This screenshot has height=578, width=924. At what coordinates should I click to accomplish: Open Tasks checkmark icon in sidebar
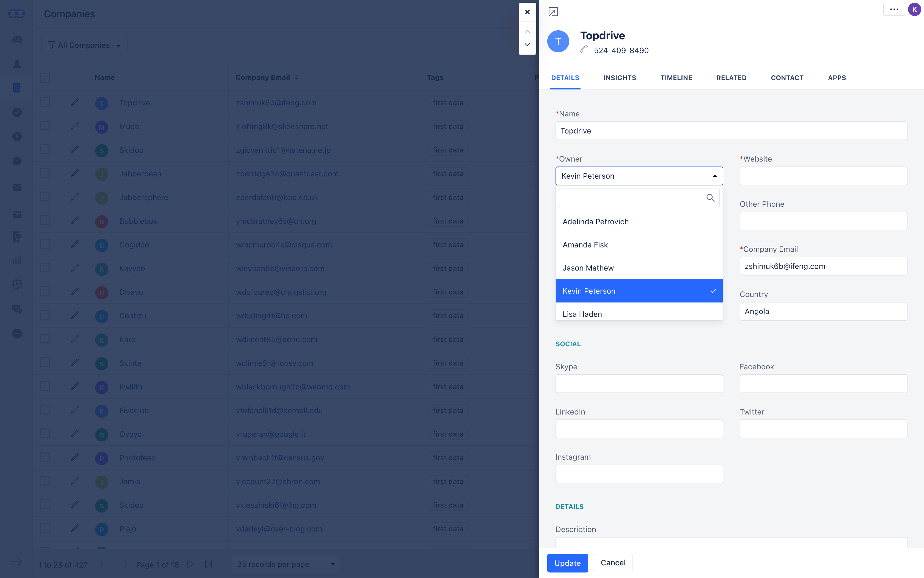tap(17, 112)
